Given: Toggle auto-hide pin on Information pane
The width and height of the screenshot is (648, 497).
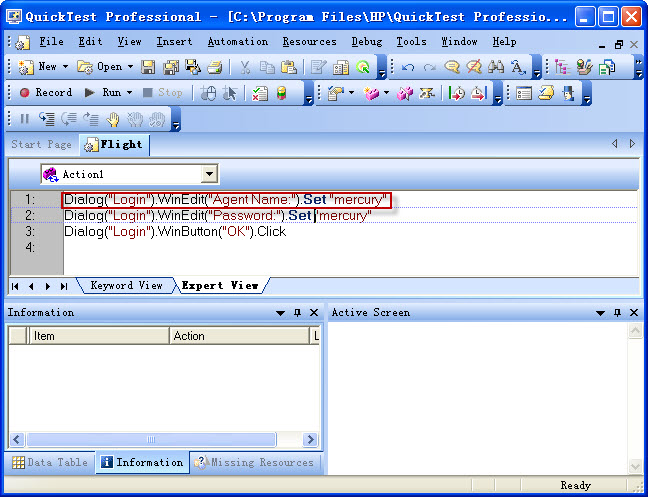Looking at the screenshot, I should (297, 313).
